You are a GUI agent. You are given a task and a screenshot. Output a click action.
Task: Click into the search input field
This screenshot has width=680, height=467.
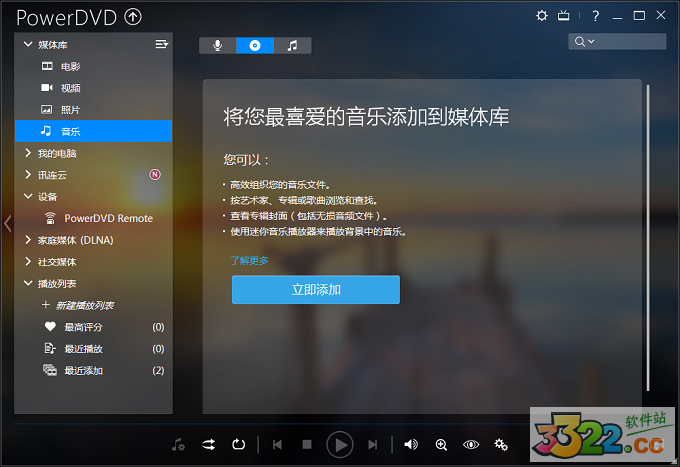tap(631, 42)
